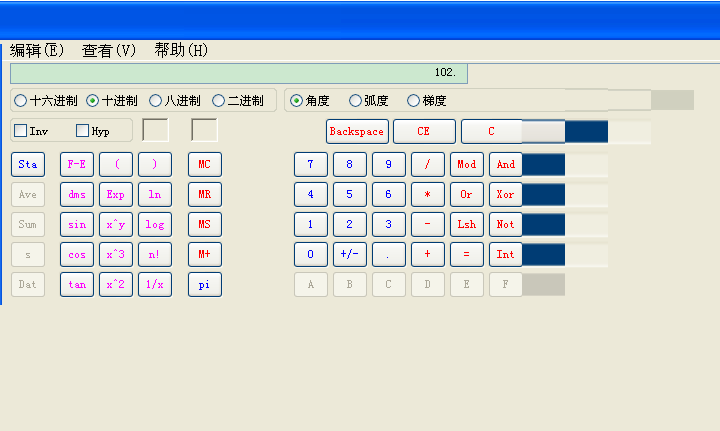Open the 帮助(H) menu
720x431 pixels.
coord(181,50)
